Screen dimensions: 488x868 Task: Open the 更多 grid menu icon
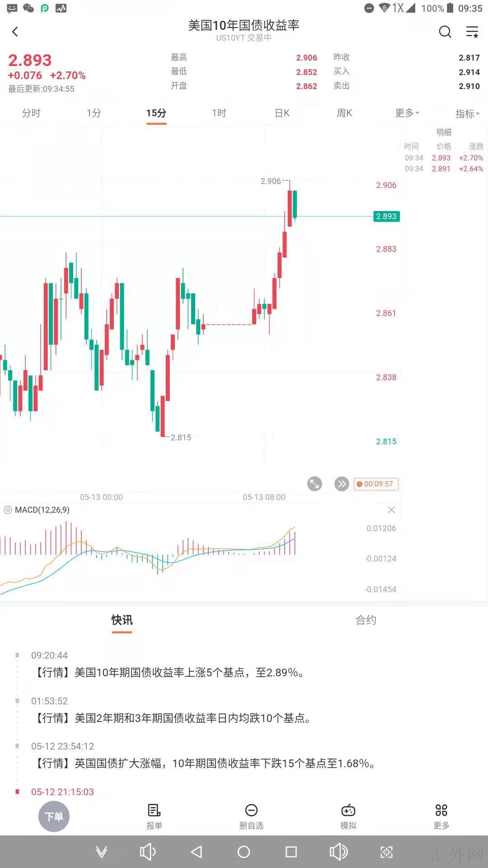(x=441, y=816)
